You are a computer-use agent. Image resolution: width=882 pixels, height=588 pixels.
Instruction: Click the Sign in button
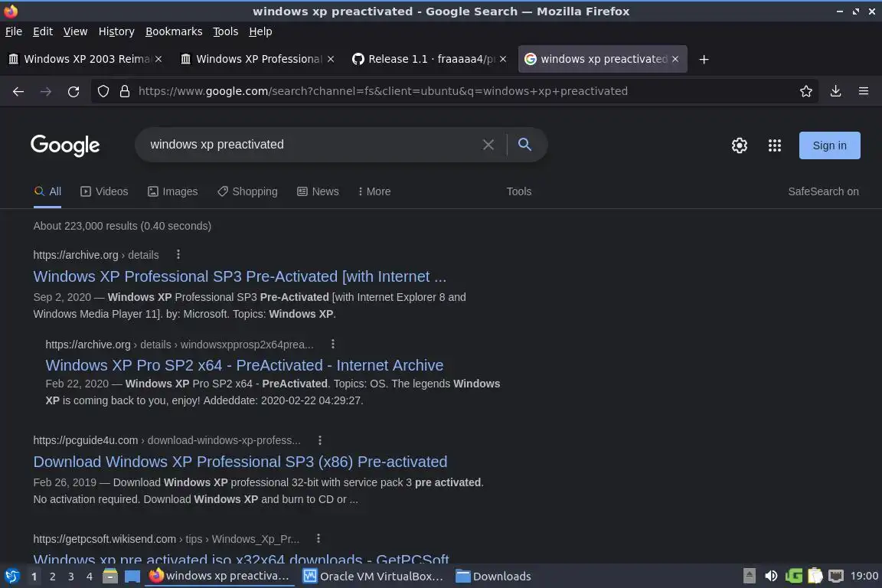tap(829, 145)
